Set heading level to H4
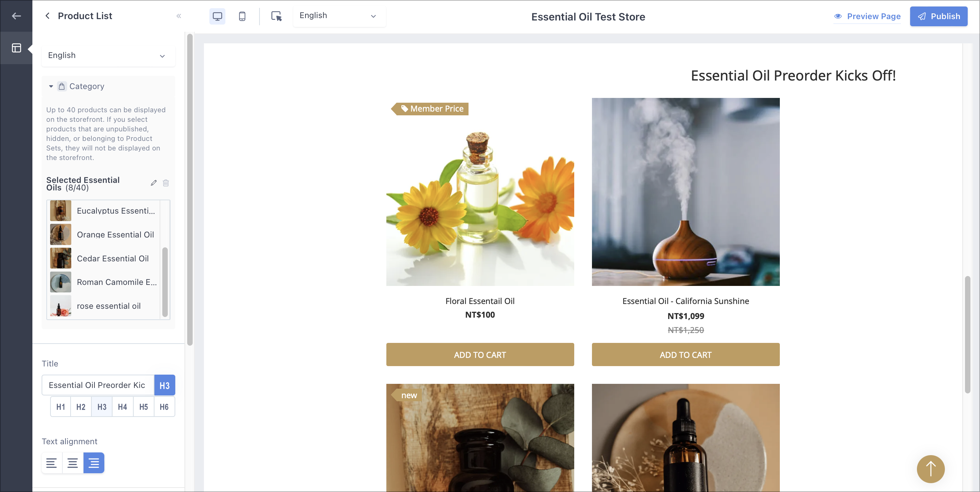Viewport: 980px width, 492px height. coord(122,407)
